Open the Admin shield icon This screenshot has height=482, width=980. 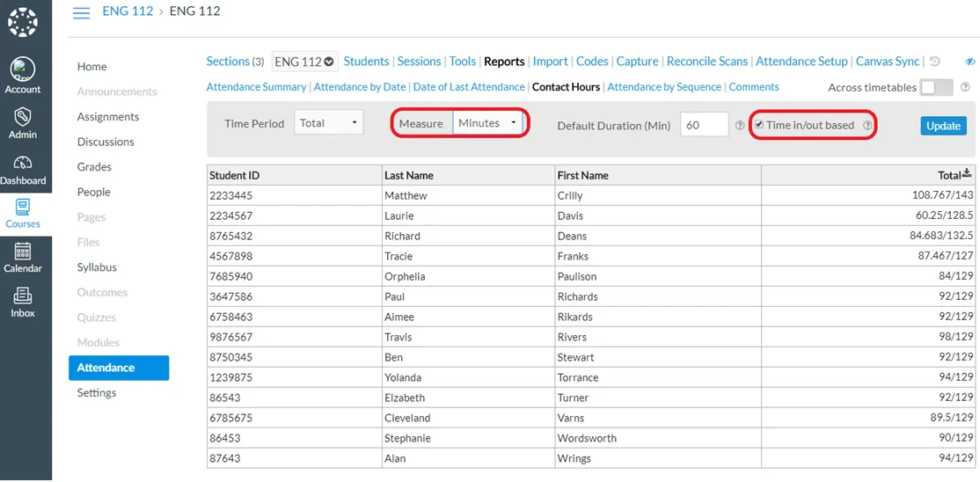[23, 116]
